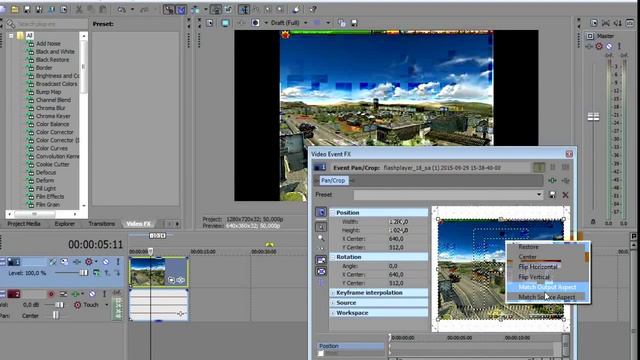Open the Master bus settings icon
This screenshot has height=360, width=640.
click(x=590, y=36)
